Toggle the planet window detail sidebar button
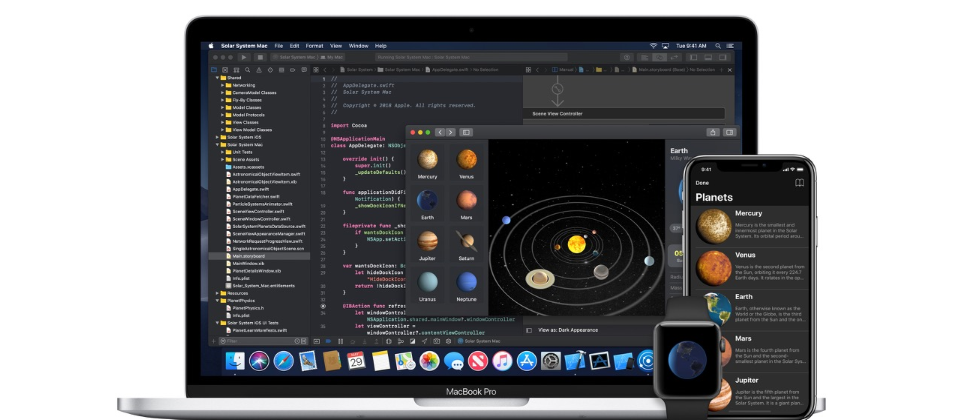The image size is (960, 420). click(x=729, y=132)
